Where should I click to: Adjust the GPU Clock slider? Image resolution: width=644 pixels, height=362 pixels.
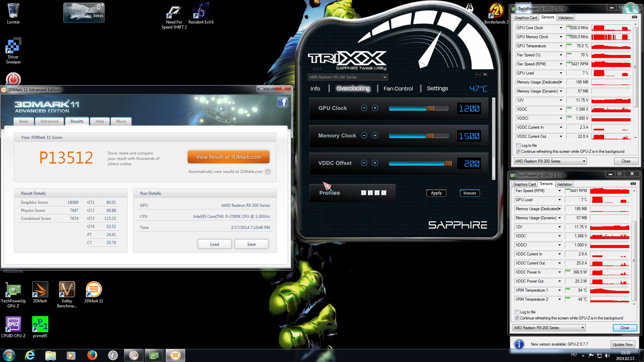point(419,108)
